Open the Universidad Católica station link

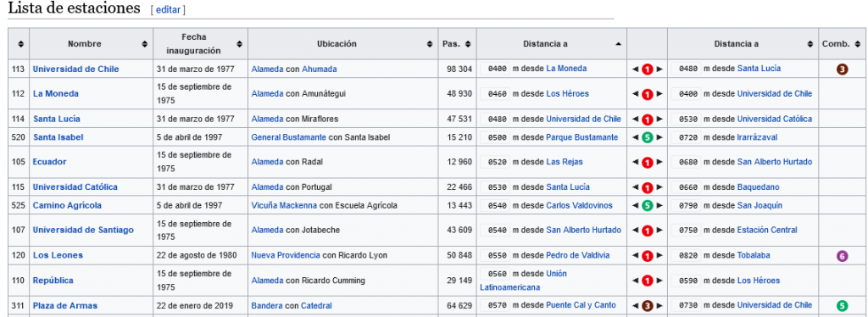(x=75, y=187)
